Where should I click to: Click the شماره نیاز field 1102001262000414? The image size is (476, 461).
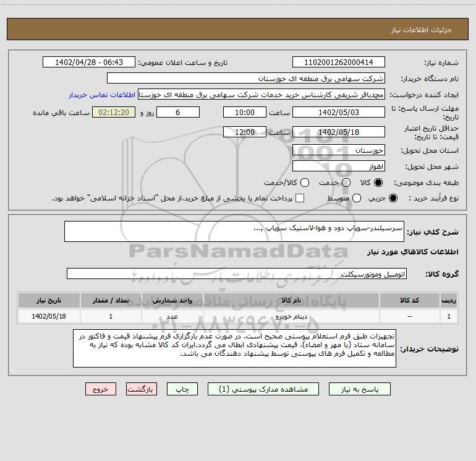coord(339,62)
